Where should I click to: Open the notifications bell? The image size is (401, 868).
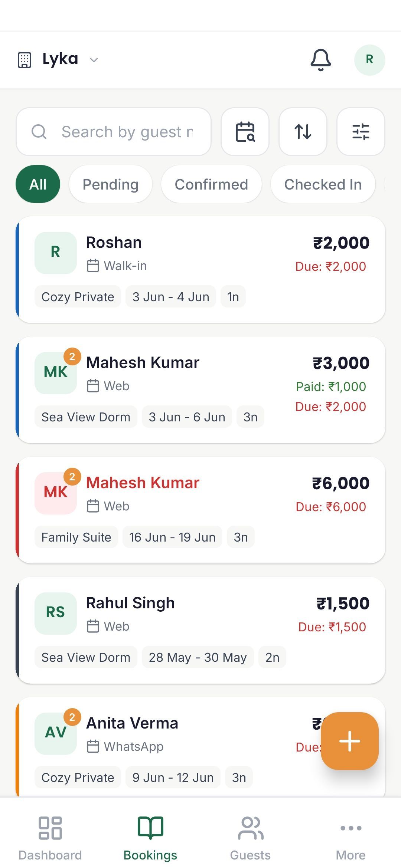(x=320, y=60)
